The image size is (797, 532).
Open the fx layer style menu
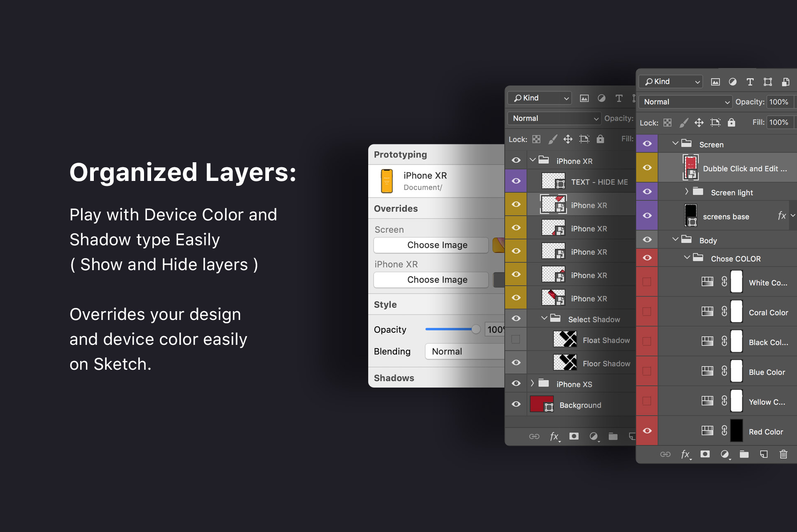click(686, 454)
